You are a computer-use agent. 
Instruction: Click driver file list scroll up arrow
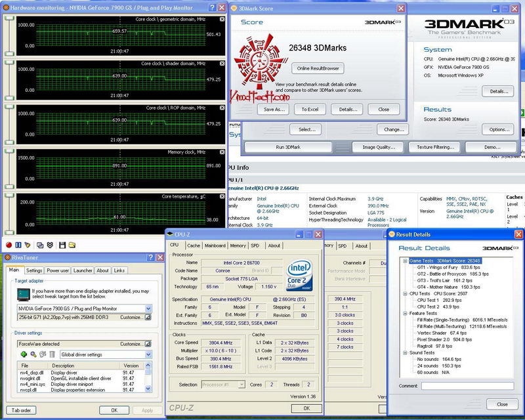tap(148, 365)
